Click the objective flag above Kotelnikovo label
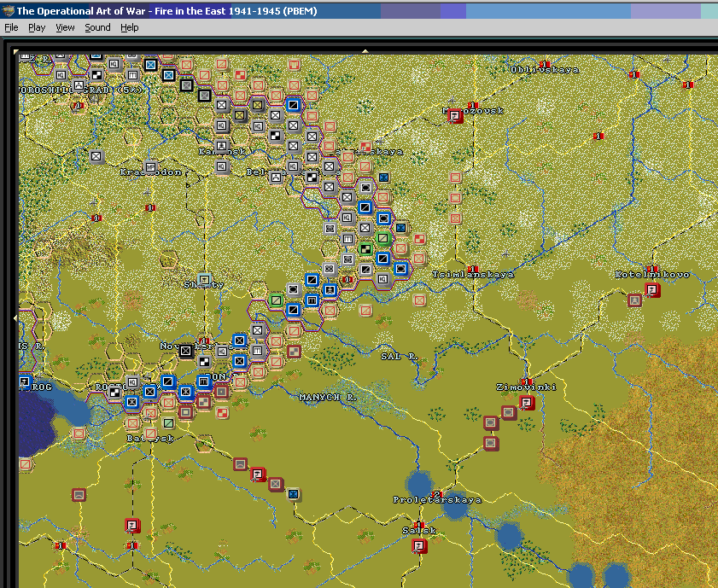The height and width of the screenshot is (588, 718). (652, 269)
